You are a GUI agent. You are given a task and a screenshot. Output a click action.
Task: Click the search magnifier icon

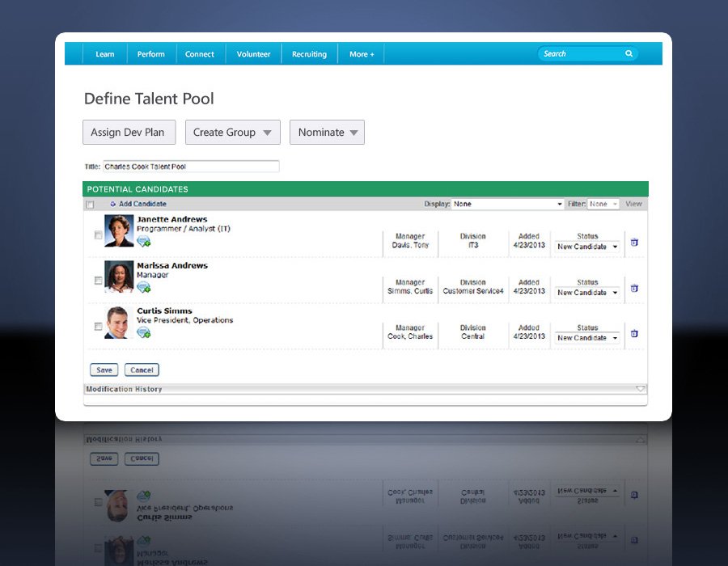(629, 53)
